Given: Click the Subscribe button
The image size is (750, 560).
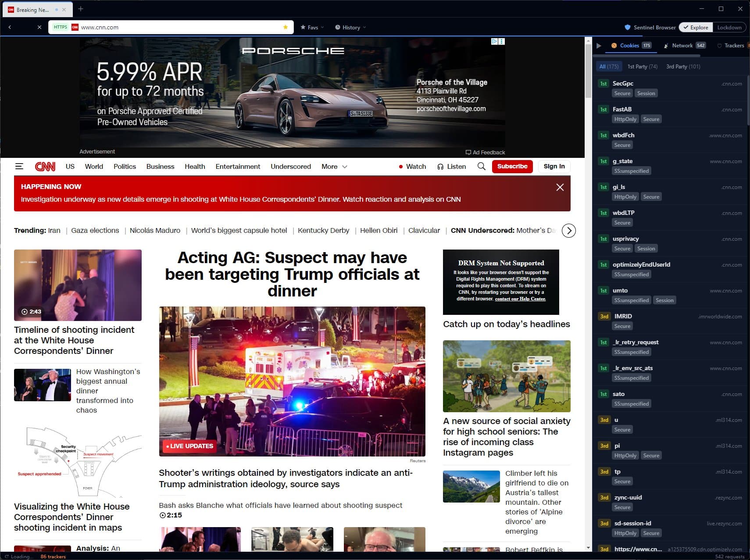Looking at the screenshot, I should 512,166.
